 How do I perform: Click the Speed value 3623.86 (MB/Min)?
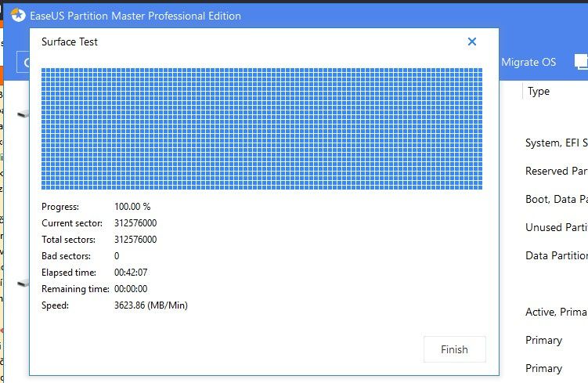pos(151,305)
